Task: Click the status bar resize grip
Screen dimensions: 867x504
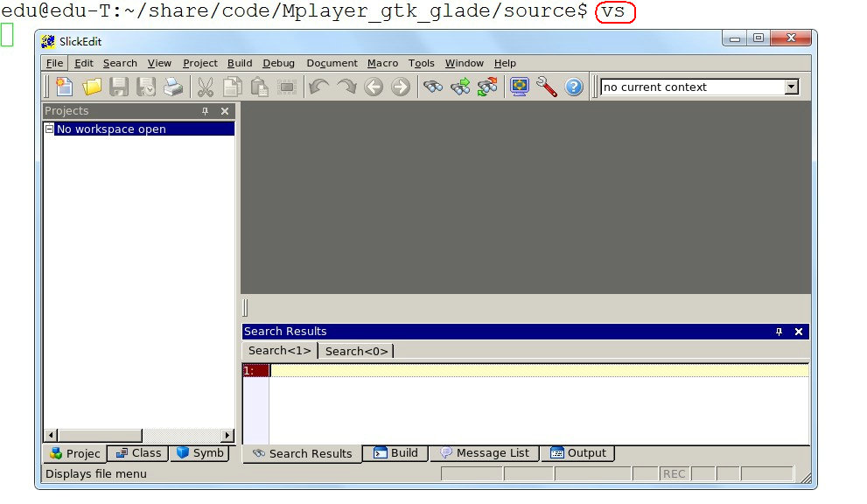Action: coord(805,478)
